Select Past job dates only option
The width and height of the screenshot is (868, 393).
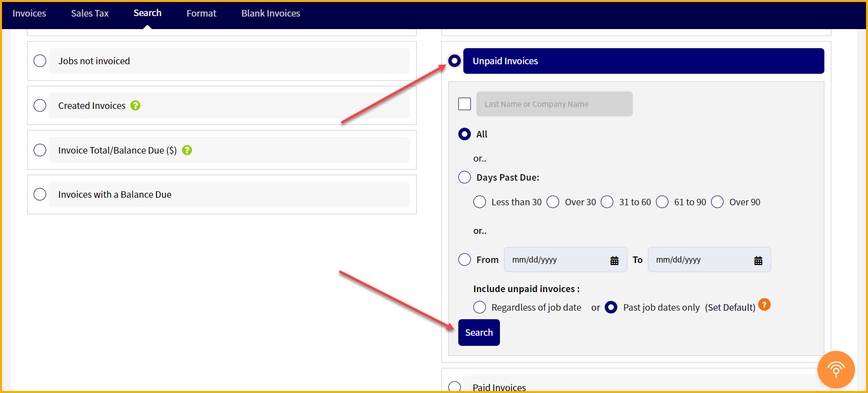611,307
